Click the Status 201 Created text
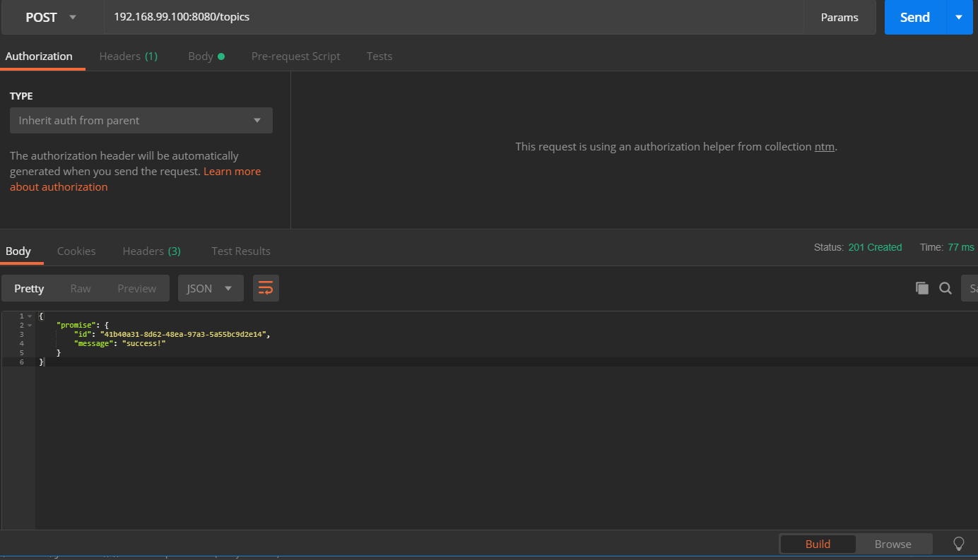The image size is (978, 560). tap(858, 247)
